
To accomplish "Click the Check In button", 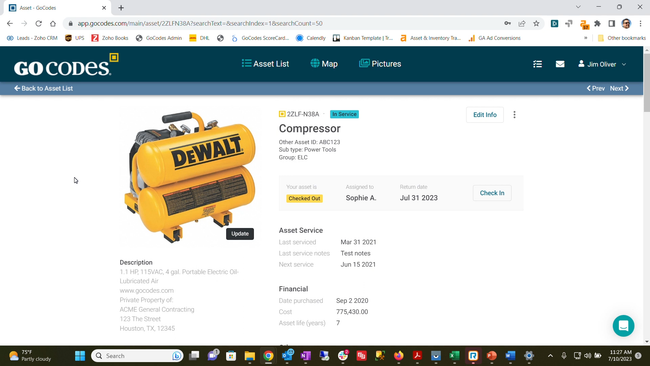I will 492,193.
